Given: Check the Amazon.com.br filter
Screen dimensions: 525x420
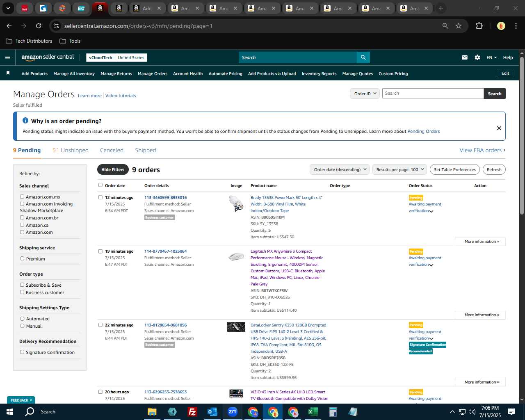Looking at the screenshot, I should (22, 217).
